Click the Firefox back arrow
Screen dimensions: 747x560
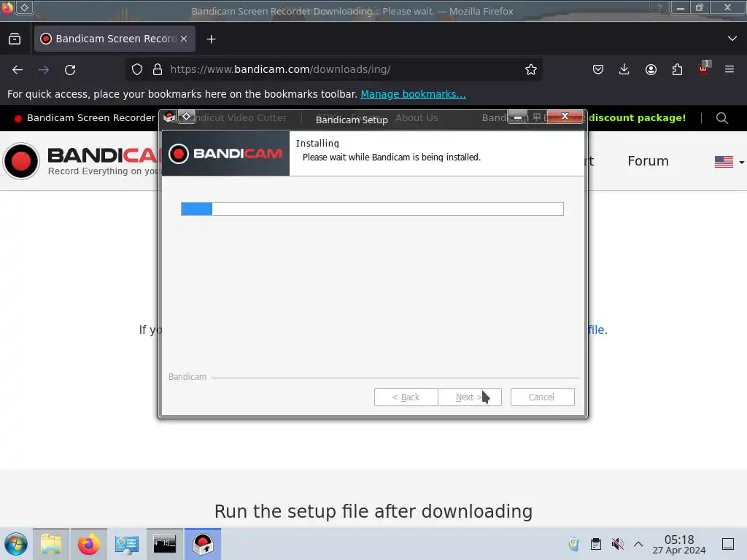coord(18,69)
